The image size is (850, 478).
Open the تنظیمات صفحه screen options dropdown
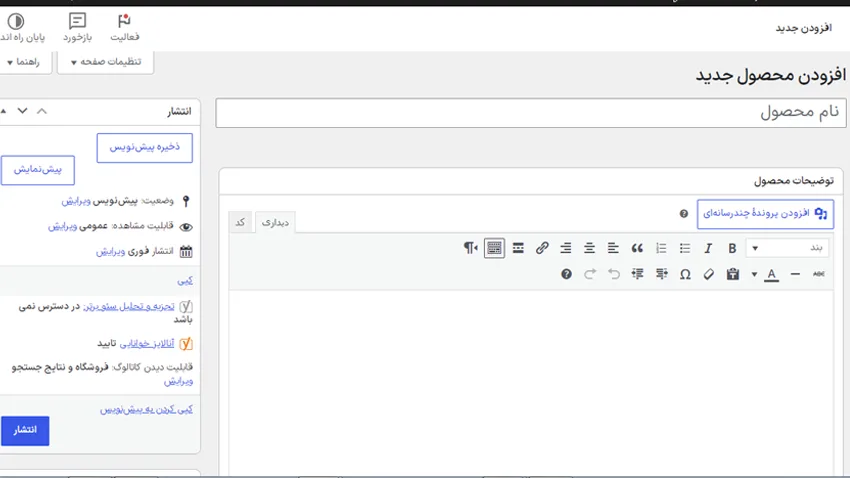[106, 62]
